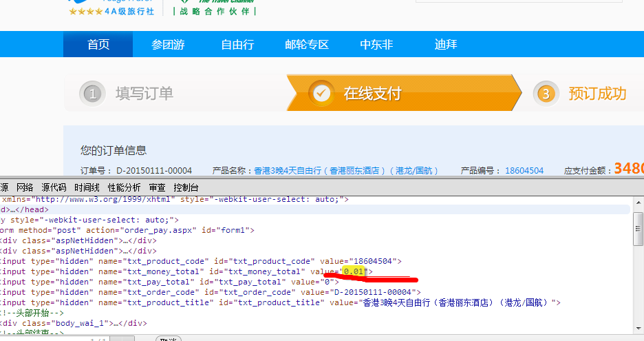Click the 填写订单 step label

(x=144, y=94)
